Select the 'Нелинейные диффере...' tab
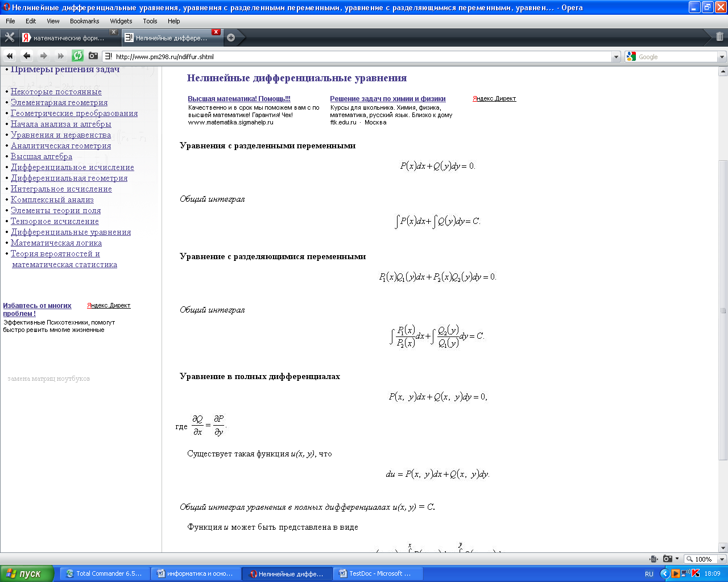728x582 pixels. pos(172,38)
